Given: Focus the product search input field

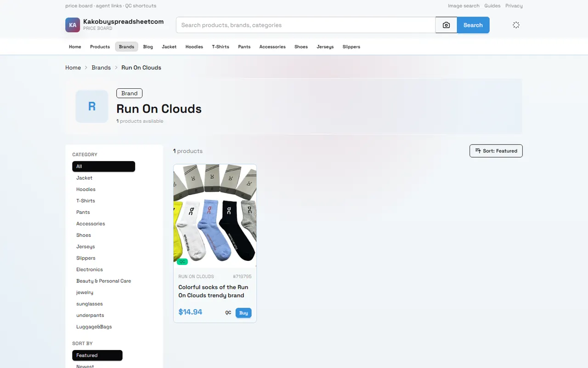Looking at the screenshot, I should click(306, 25).
